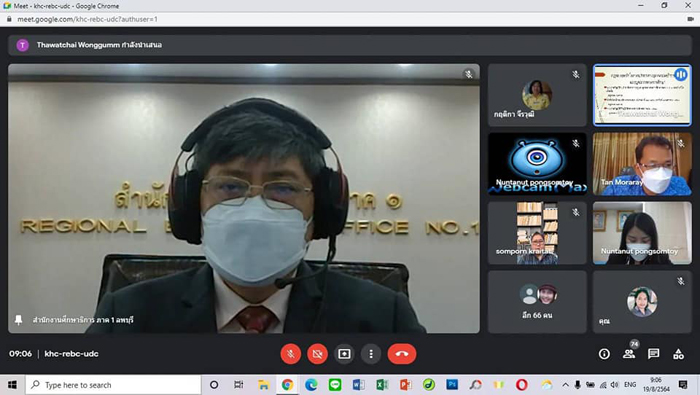Open the LINE app in the taskbar

tap(335, 385)
